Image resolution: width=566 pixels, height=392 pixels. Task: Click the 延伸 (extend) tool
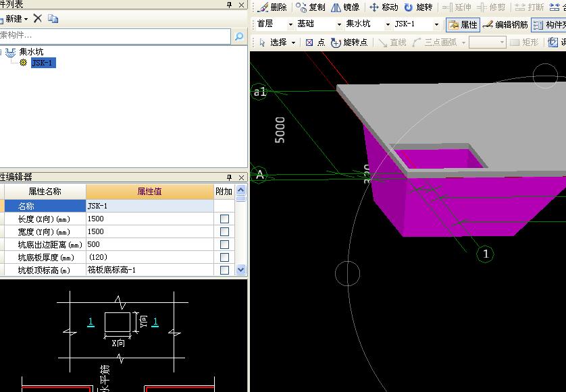click(x=457, y=7)
